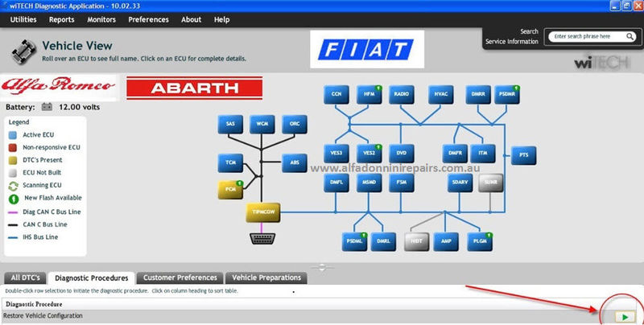Open the DMFL ECU module
Viewport: 644px width, 325px height.
[336, 183]
